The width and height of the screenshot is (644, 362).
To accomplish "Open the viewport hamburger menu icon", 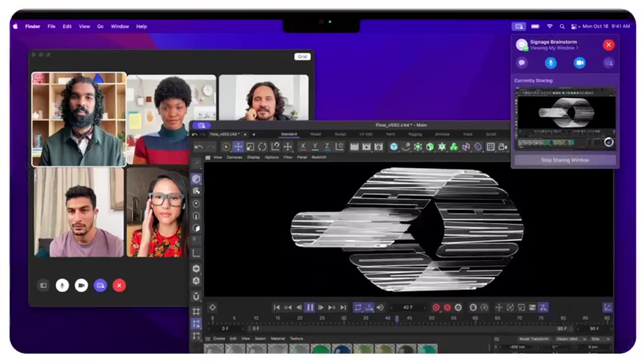I will (208, 157).
